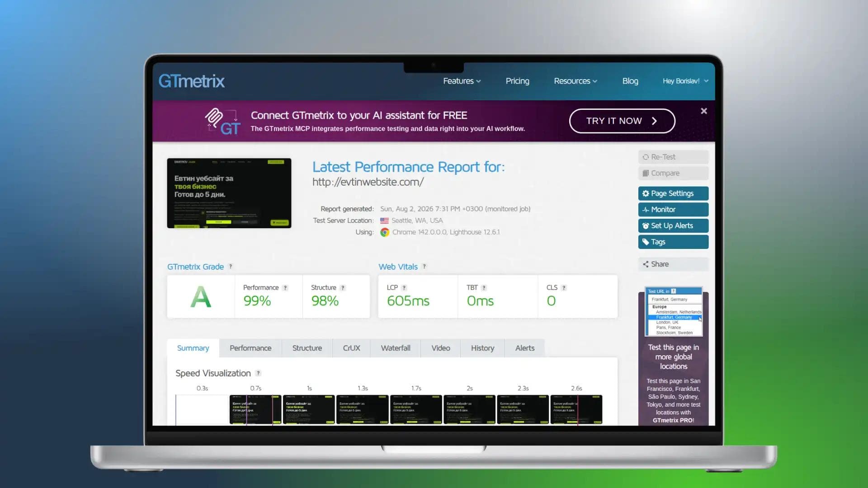Open the Alerts tab

coord(525,348)
